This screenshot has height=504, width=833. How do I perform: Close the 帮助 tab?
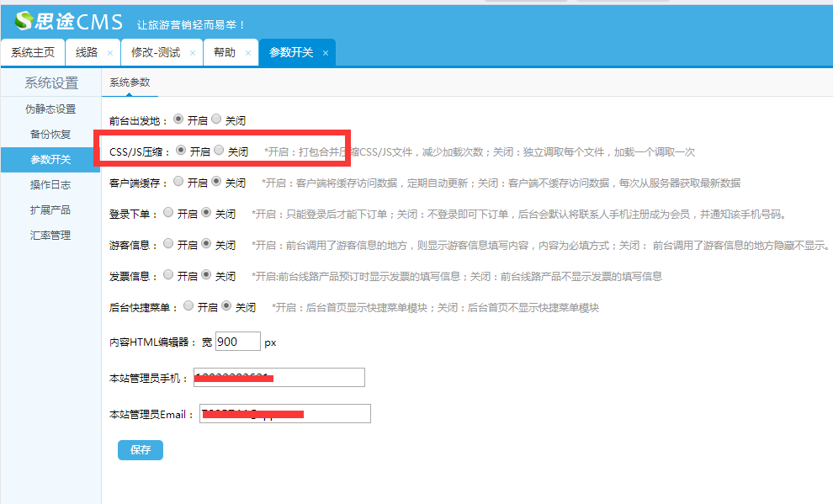[x=247, y=53]
